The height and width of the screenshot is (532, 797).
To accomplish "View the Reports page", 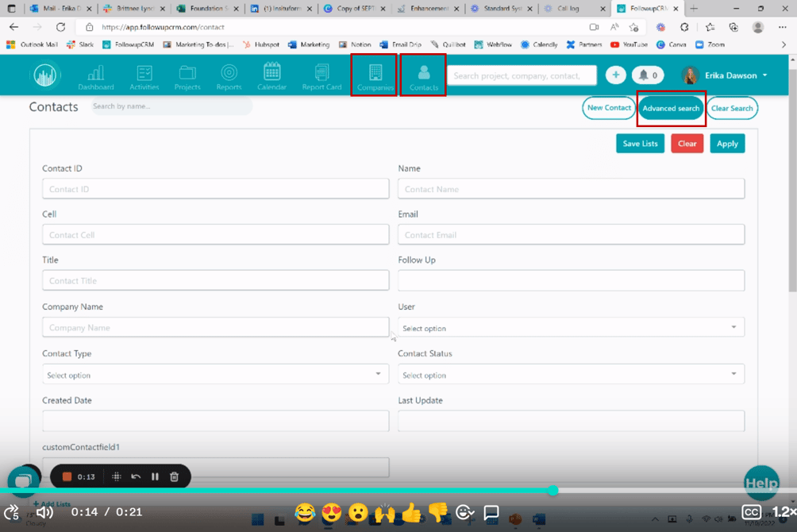I will tap(228, 75).
